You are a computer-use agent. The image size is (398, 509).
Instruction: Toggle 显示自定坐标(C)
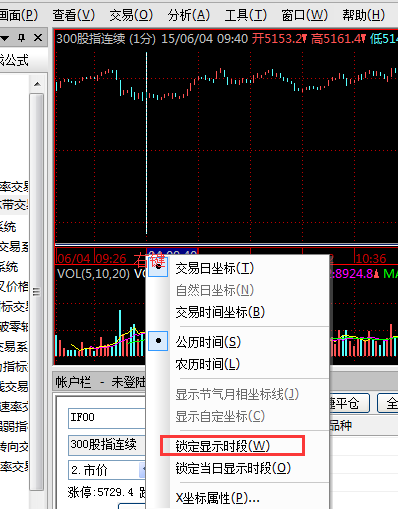(220, 416)
